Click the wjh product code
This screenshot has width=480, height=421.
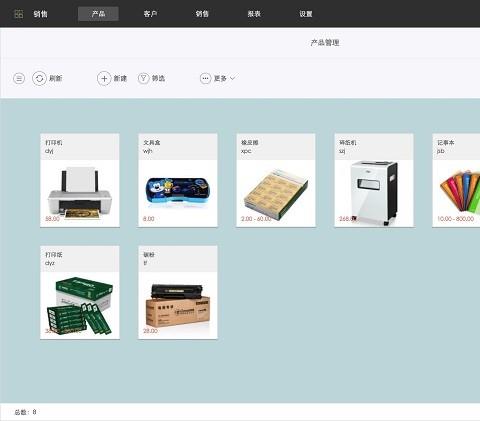point(148,151)
